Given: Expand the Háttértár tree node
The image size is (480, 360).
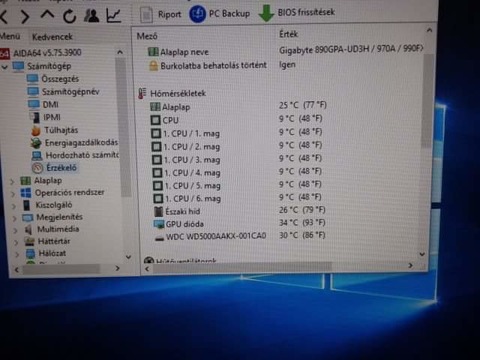Looking at the screenshot, I should point(16,243).
